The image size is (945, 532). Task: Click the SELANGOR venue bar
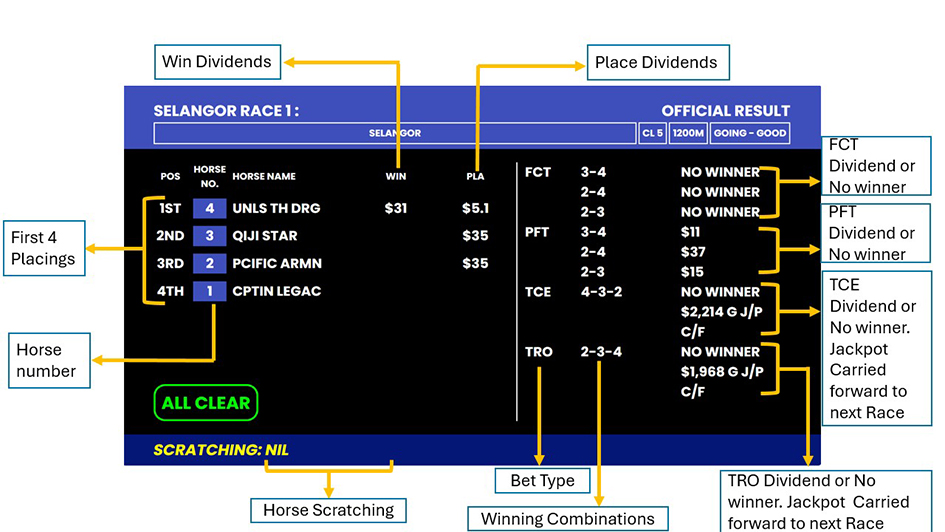[x=395, y=133]
